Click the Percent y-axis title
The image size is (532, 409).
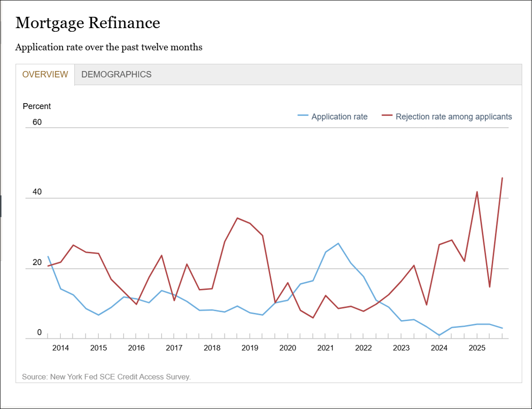click(x=37, y=106)
